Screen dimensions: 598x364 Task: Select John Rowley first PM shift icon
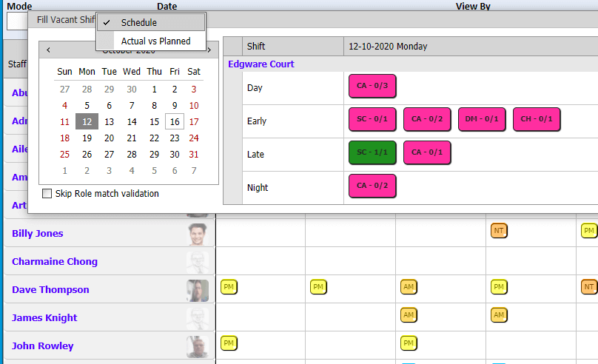[x=229, y=343]
